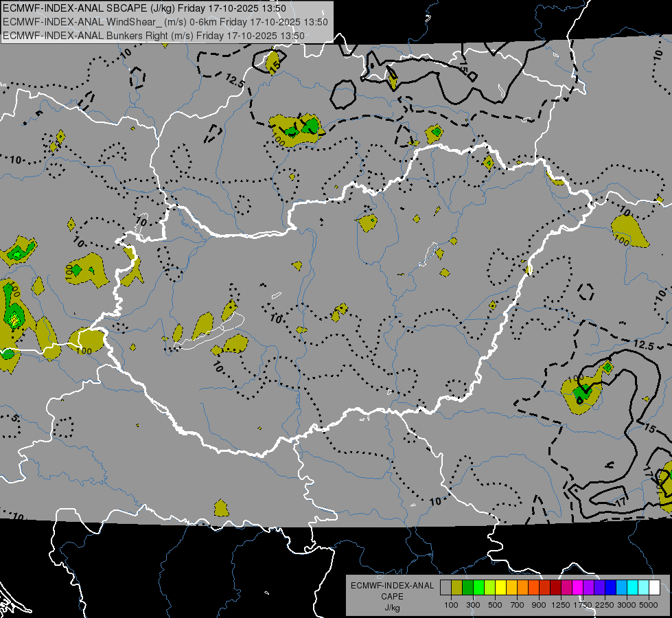Select the J/kg unit label in legend
This screenshot has height=618, width=672.
tap(392, 608)
